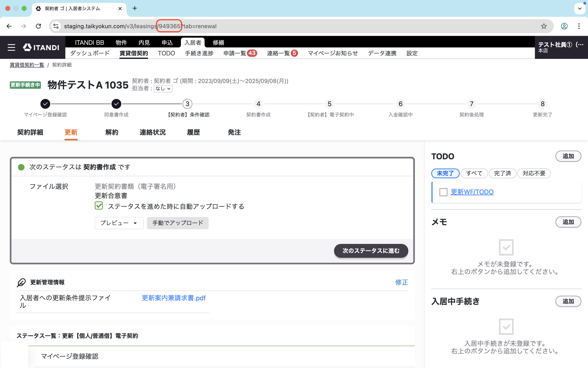Click the completed 同意書作成 step marker
Screen dimensions: 588x368
pos(116,104)
